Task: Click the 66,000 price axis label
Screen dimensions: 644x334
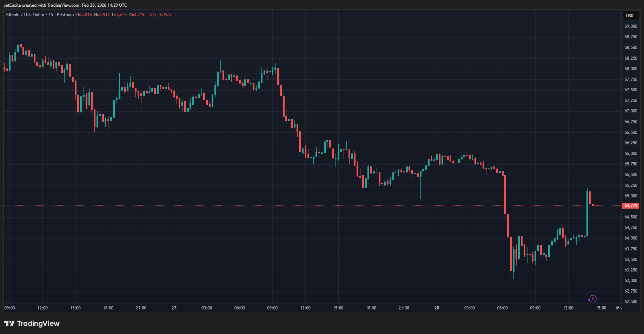Action: 631,153
